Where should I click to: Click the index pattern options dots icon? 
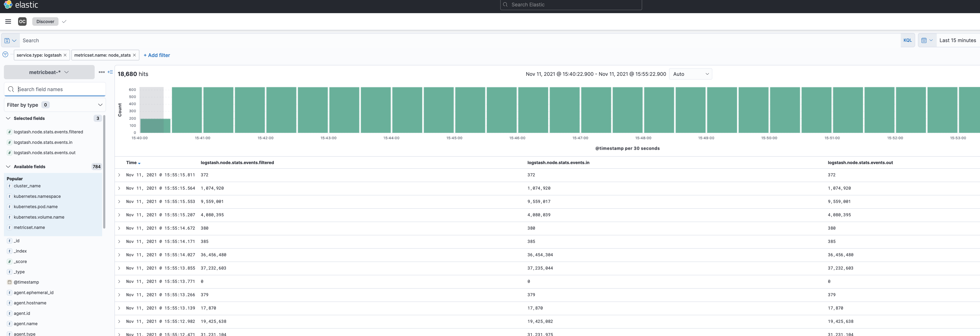click(x=102, y=72)
